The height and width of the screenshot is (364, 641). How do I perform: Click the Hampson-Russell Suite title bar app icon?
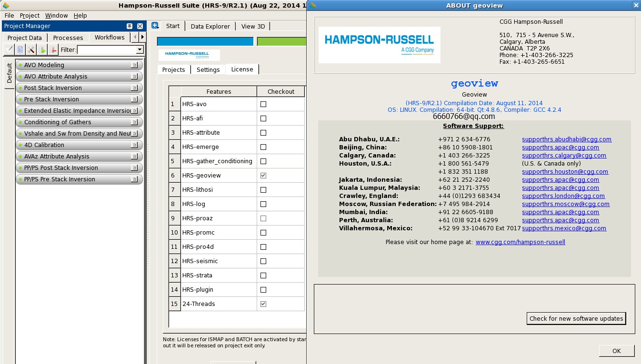click(5, 5)
